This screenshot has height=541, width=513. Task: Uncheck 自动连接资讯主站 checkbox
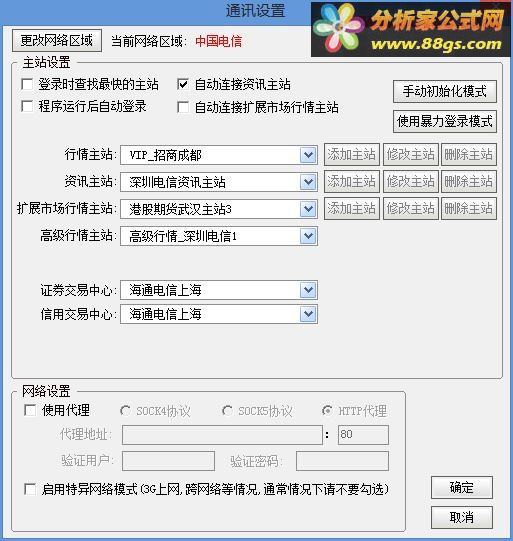click(x=183, y=84)
